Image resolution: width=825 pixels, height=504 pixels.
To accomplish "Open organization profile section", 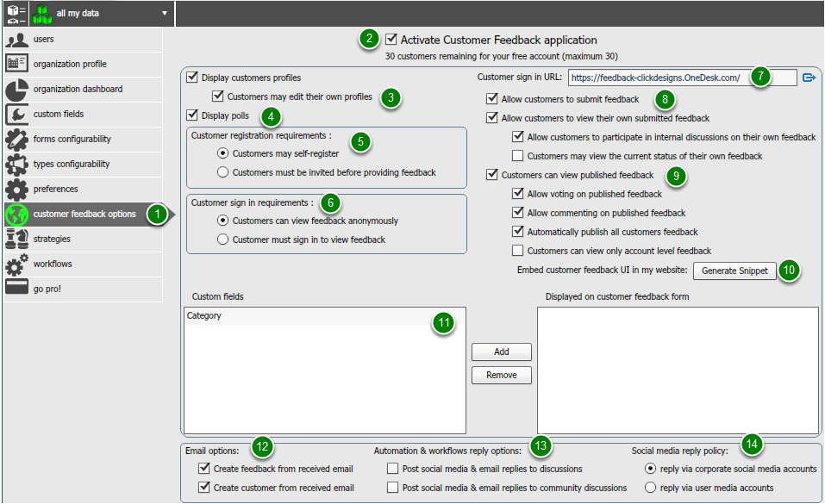I will pos(84,64).
